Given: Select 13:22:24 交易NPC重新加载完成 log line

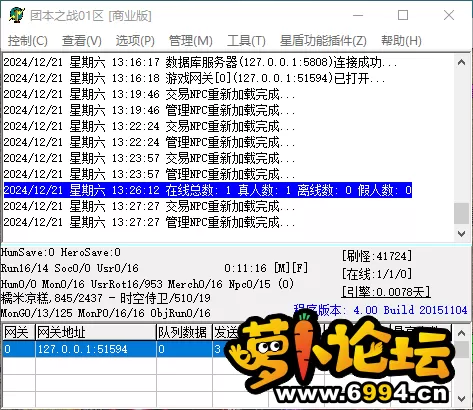Looking at the screenshot, I should pyautogui.click(x=149, y=126).
